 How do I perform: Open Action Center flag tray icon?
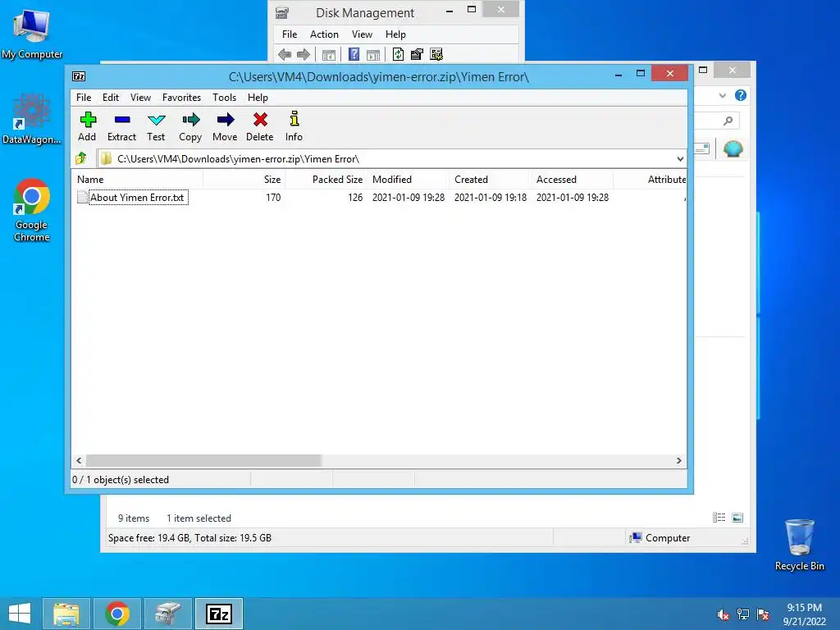pos(763,614)
